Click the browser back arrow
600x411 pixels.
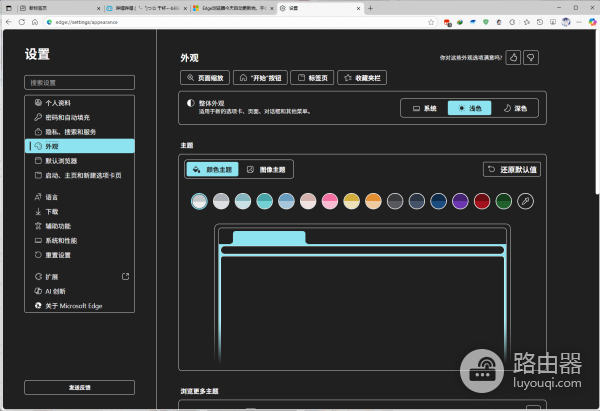[9, 22]
